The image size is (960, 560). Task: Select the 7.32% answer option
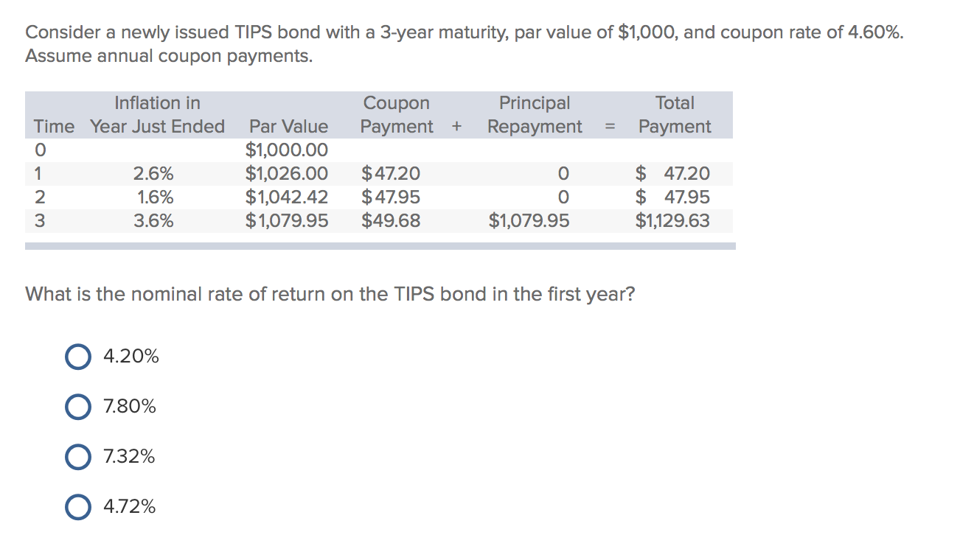(77, 456)
